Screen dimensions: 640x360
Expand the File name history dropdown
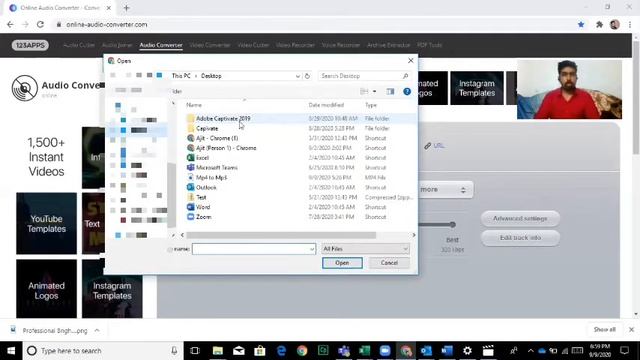[x=312, y=249]
